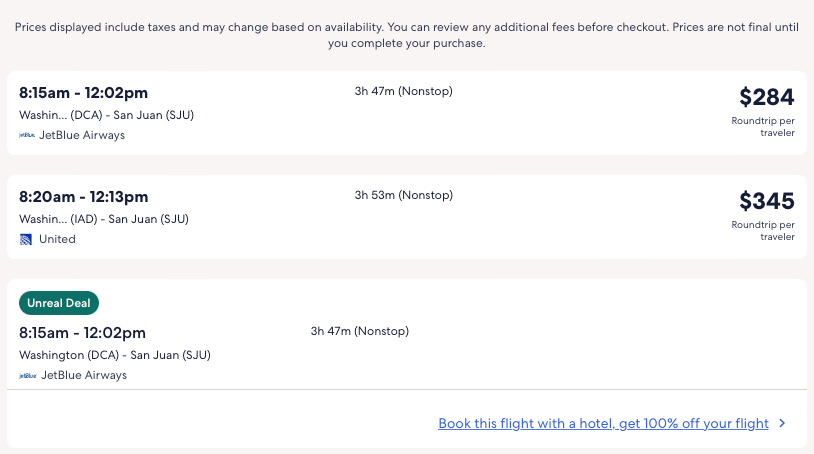This screenshot has width=814, height=454.
Task: Select the Washington (DCA) route in the Unreal Deal card
Action: (x=114, y=355)
